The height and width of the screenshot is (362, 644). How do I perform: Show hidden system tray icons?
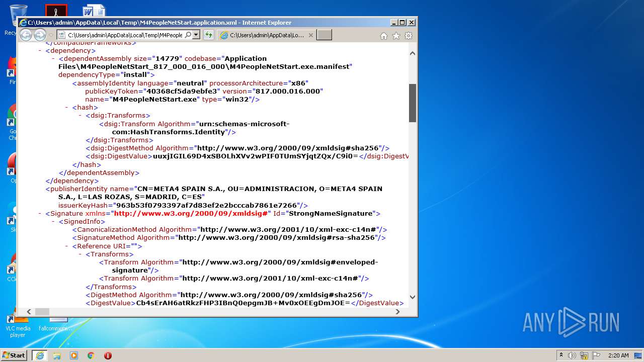[561, 355]
